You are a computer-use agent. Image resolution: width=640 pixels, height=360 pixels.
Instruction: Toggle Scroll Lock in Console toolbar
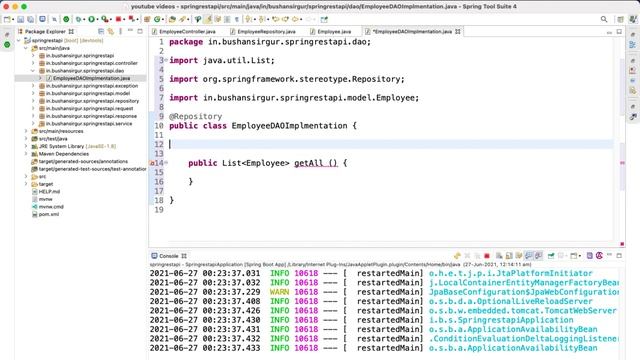coord(509,256)
